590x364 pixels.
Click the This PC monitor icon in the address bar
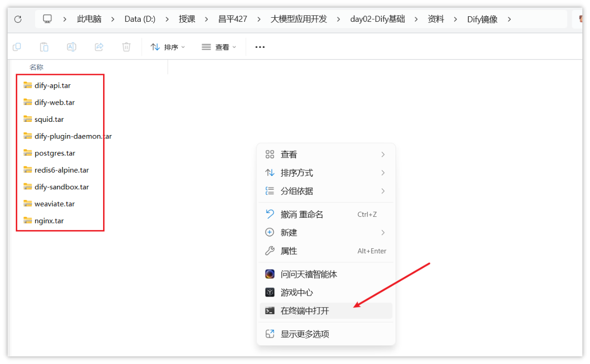[47, 19]
